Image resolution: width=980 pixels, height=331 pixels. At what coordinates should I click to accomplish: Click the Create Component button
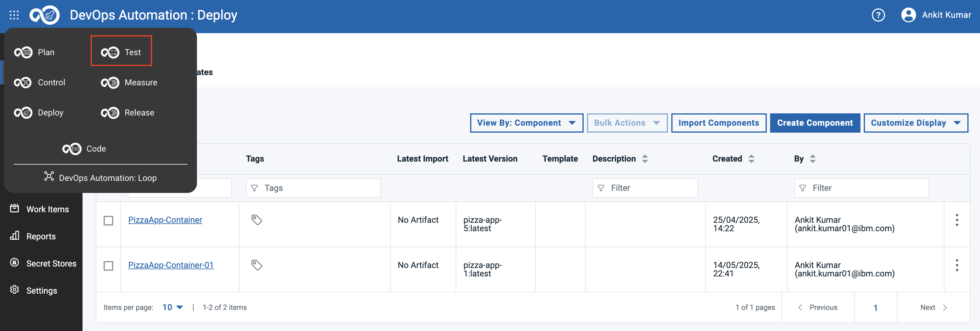pos(815,123)
